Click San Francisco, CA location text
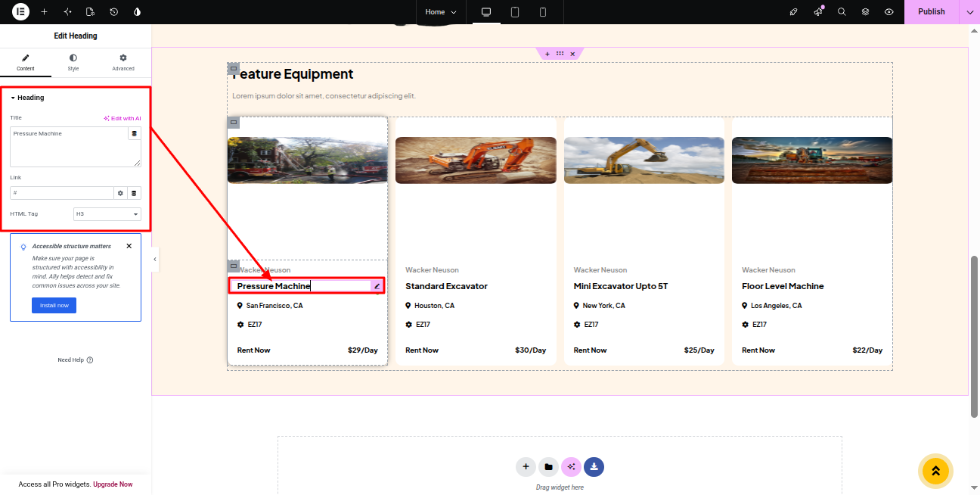The height and width of the screenshot is (495, 980). tap(274, 306)
